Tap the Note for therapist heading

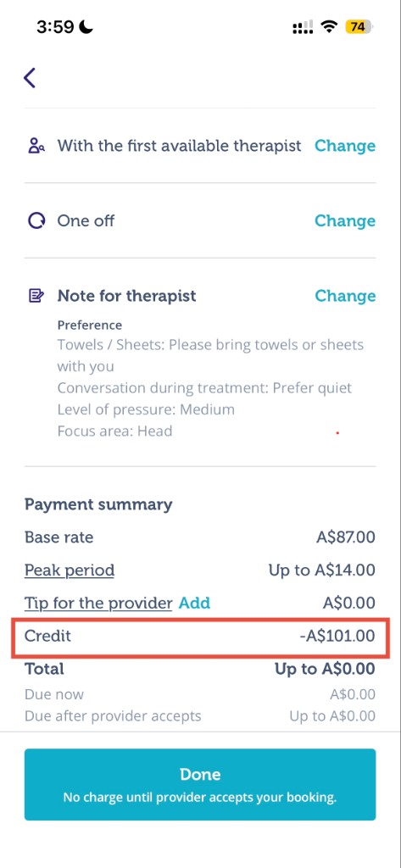(127, 296)
